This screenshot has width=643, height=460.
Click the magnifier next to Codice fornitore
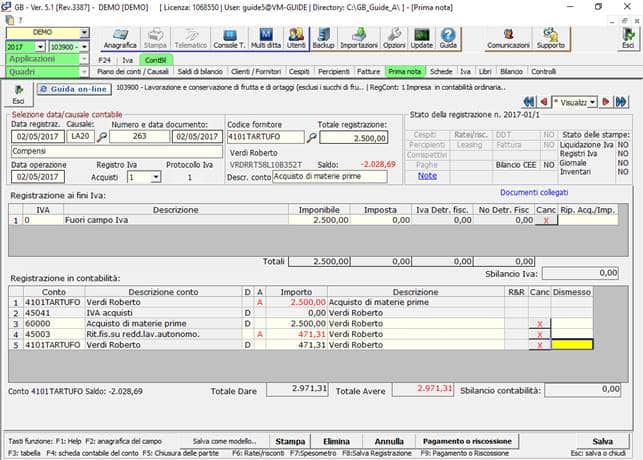coord(311,138)
